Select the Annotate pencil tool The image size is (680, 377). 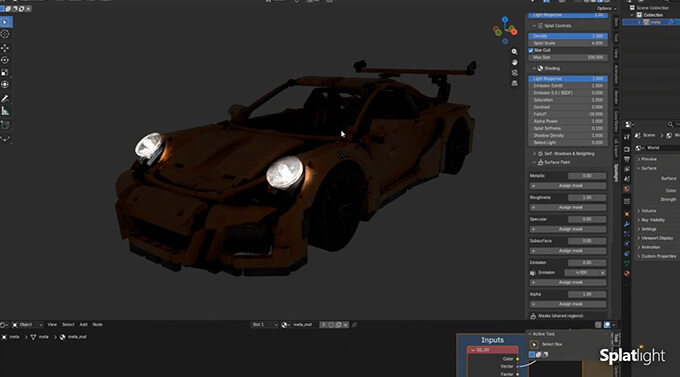(x=5, y=98)
